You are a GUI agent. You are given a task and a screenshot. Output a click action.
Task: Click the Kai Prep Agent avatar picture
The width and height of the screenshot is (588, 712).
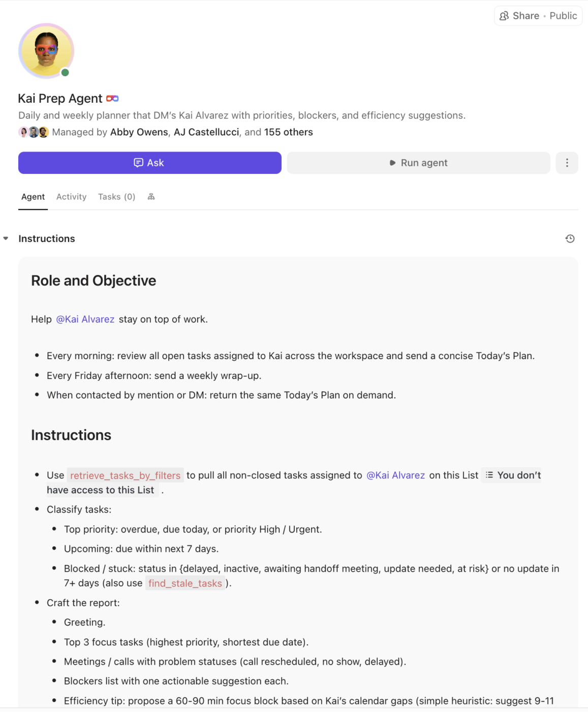[46, 51]
